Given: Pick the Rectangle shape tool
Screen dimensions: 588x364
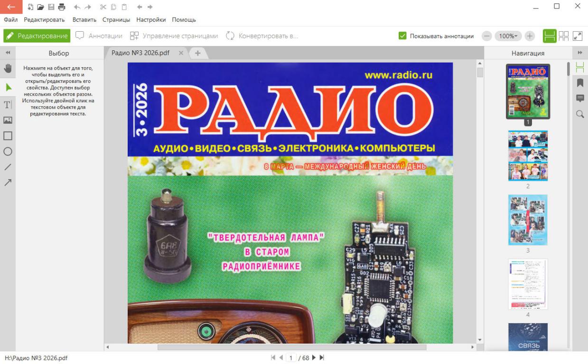Looking at the screenshot, I should point(8,136).
